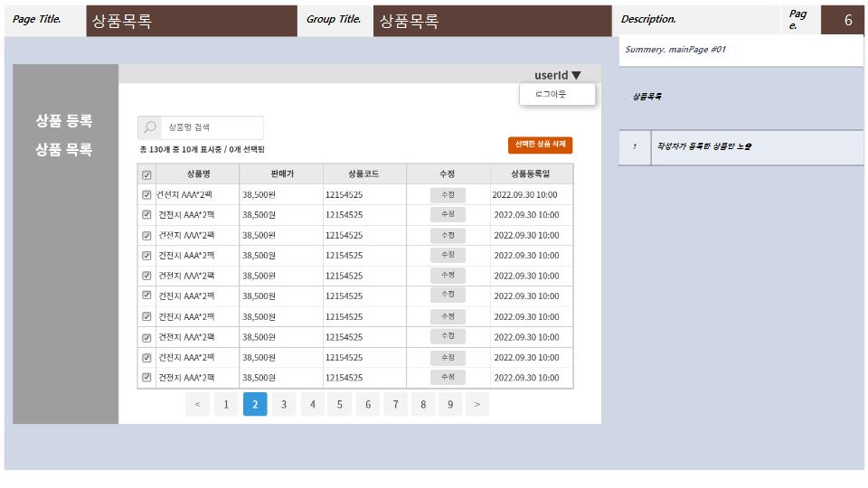Click product code 12154525 in the first row

(344, 195)
